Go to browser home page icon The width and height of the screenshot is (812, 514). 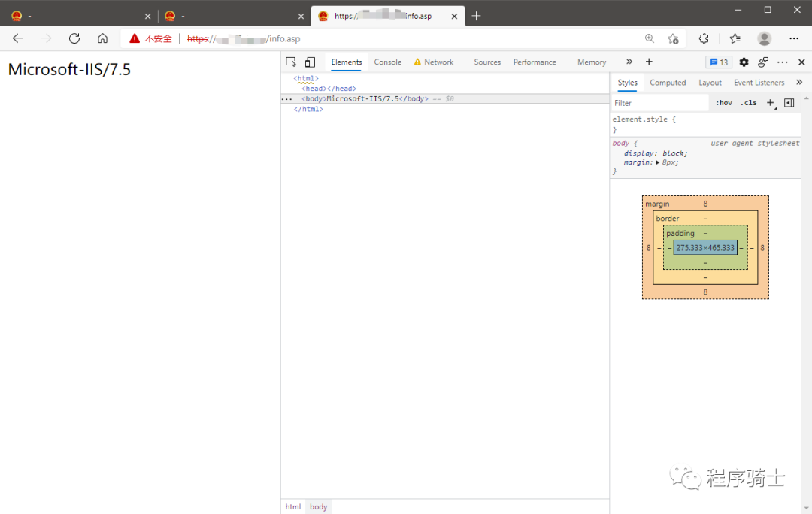(103, 38)
